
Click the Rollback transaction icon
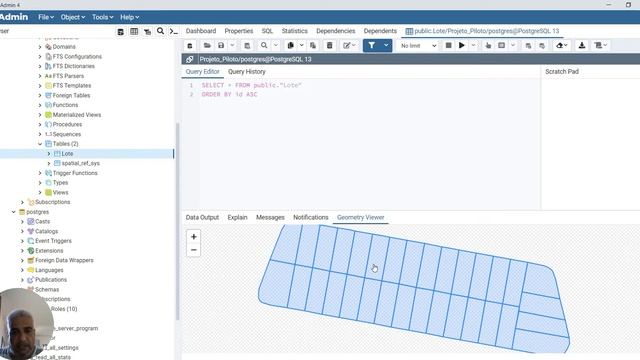[542, 45]
